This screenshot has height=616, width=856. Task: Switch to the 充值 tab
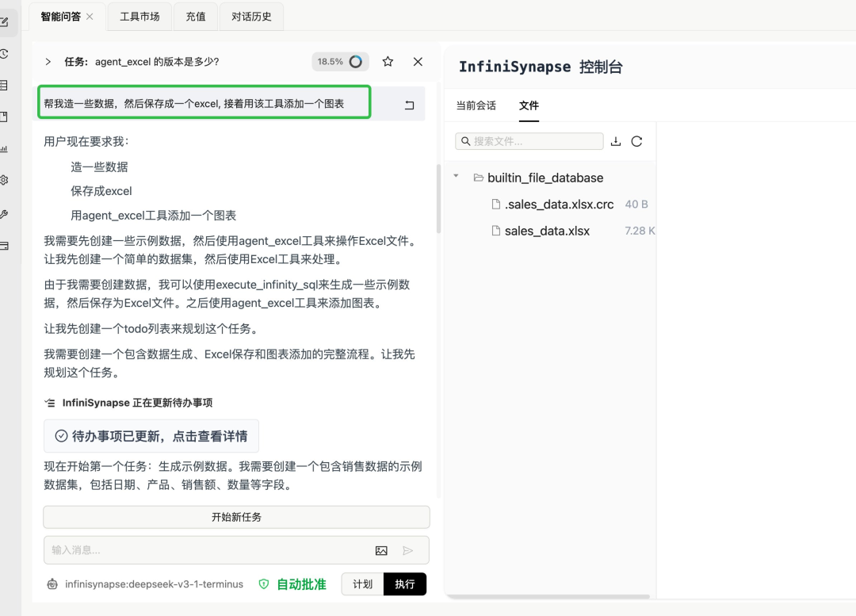[x=196, y=17]
